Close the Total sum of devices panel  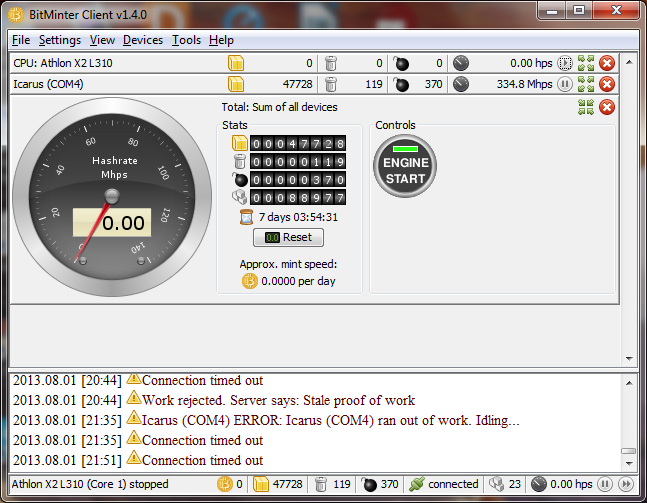(x=607, y=107)
